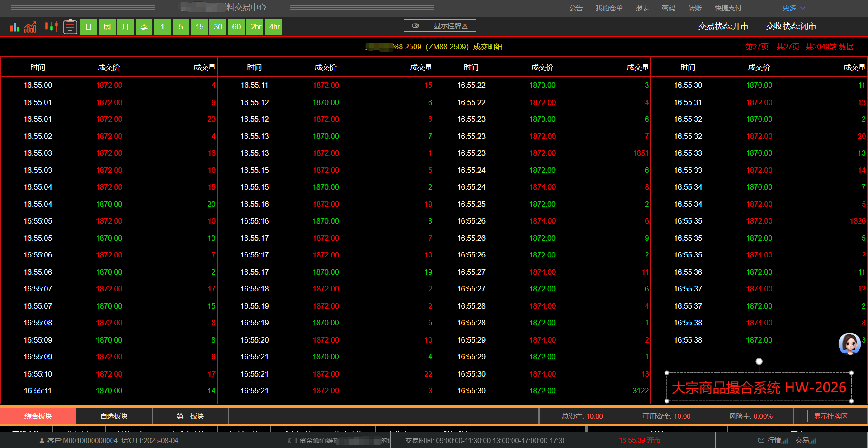Open the clipboard trade detail icon
The width and height of the screenshot is (868, 448).
[x=70, y=27]
